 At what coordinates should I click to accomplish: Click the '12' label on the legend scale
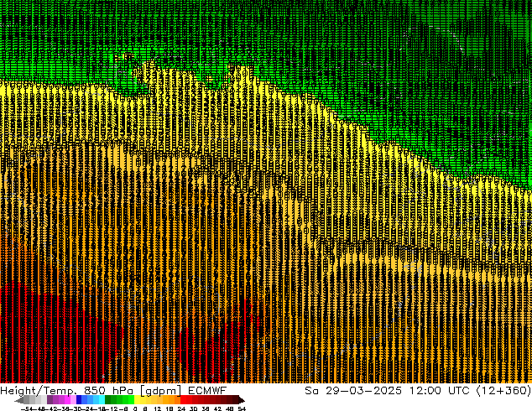158,408
